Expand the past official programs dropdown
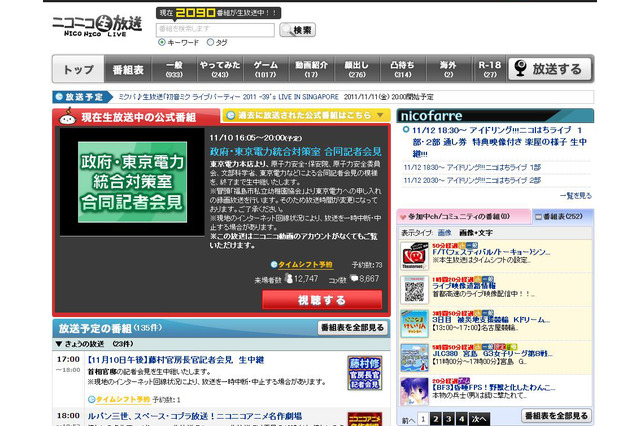This screenshot has width=640, height=426. tap(306, 115)
